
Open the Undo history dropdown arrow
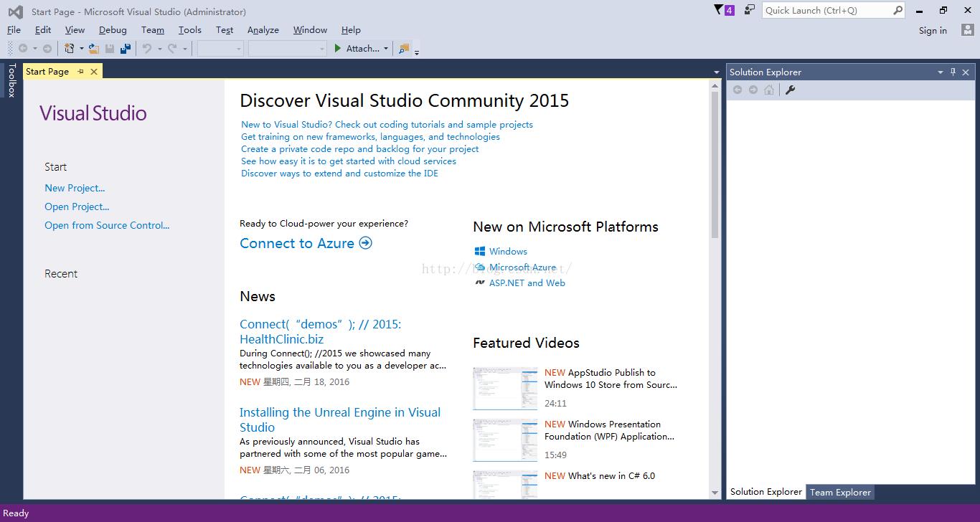click(x=159, y=49)
